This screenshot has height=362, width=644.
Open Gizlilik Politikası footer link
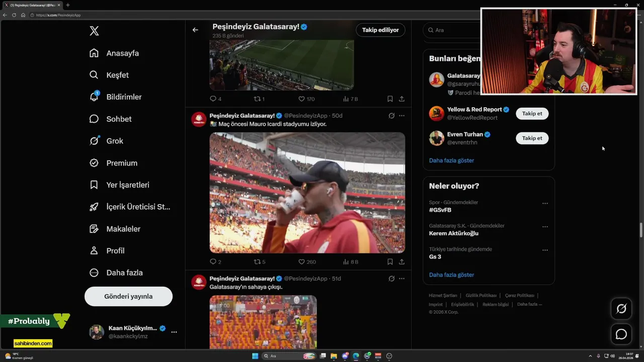[481, 296]
